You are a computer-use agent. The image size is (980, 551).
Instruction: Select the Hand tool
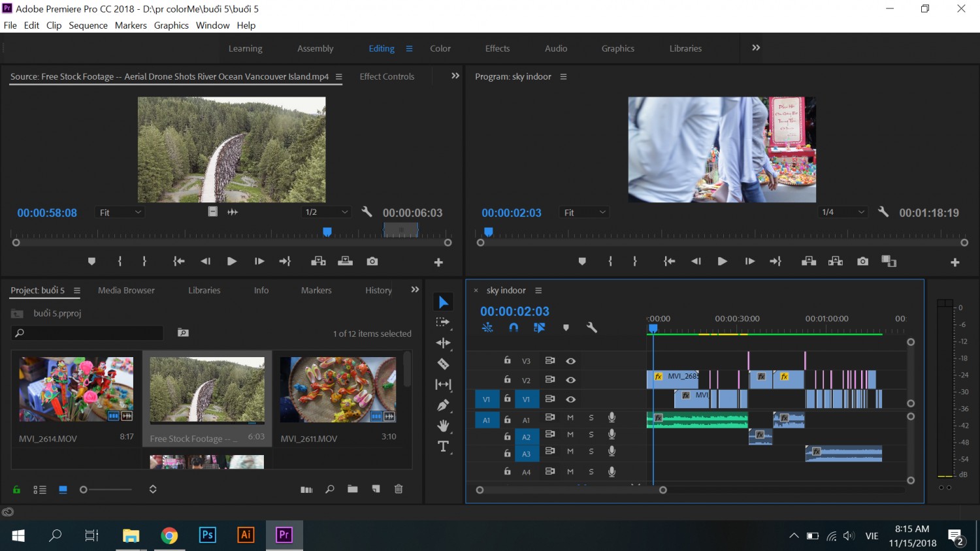point(443,426)
